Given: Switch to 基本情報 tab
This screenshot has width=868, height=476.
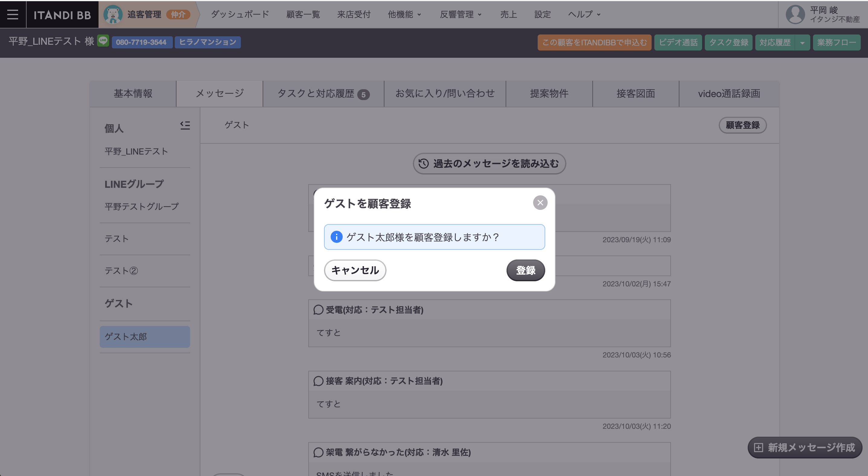Looking at the screenshot, I should (x=133, y=94).
